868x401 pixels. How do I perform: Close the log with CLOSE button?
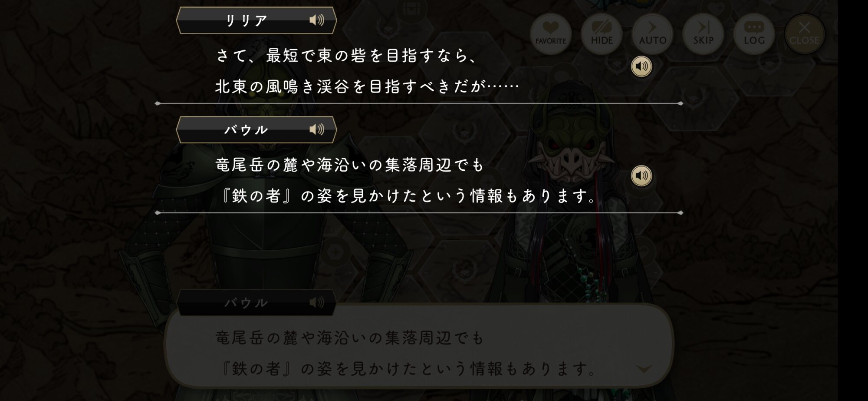[804, 33]
